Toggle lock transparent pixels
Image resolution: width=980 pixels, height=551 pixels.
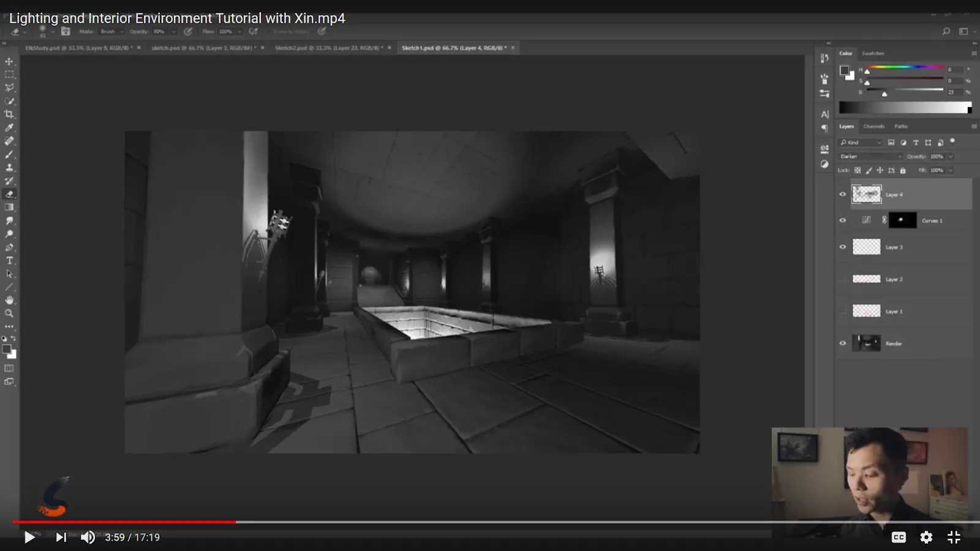point(858,170)
